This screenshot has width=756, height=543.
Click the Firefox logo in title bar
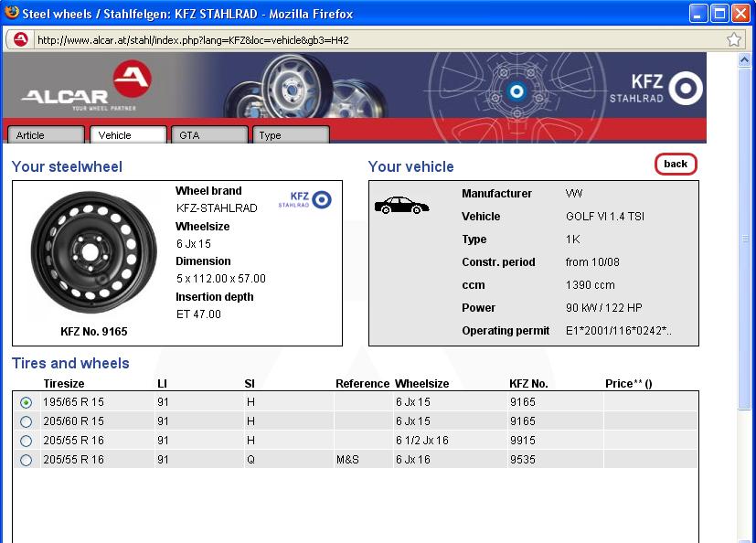coord(12,13)
